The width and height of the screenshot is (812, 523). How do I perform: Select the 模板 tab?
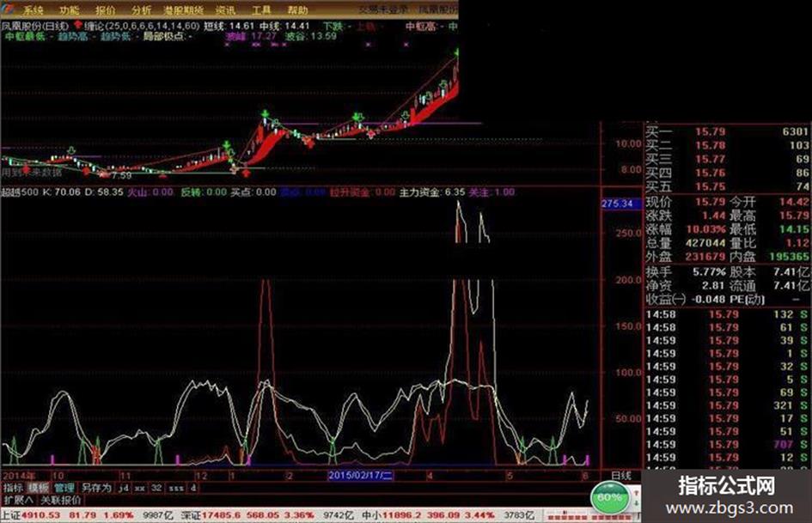click(x=39, y=488)
